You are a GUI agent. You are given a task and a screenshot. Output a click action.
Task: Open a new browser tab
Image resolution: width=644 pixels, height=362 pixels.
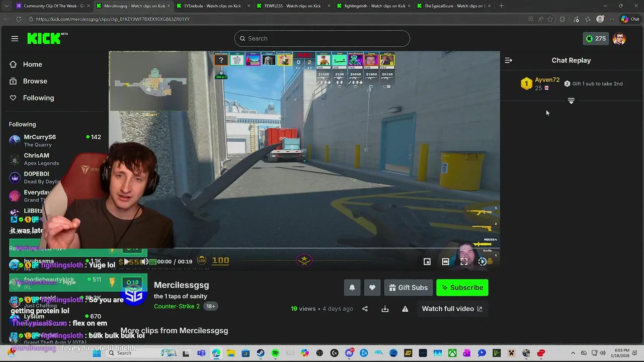coord(501,6)
